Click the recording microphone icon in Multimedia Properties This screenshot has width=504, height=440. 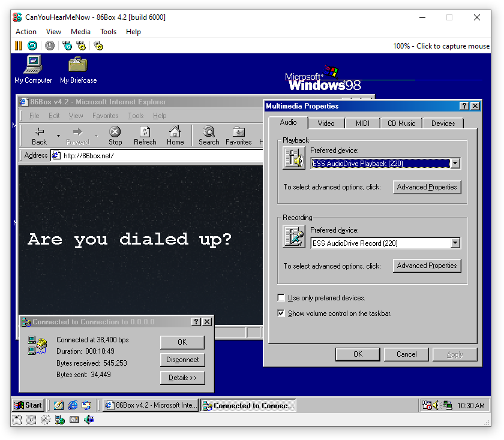[294, 236]
